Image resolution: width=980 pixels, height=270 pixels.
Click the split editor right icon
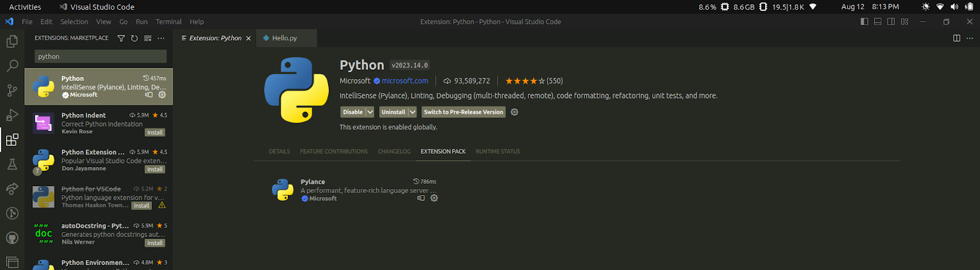tap(957, 38)
